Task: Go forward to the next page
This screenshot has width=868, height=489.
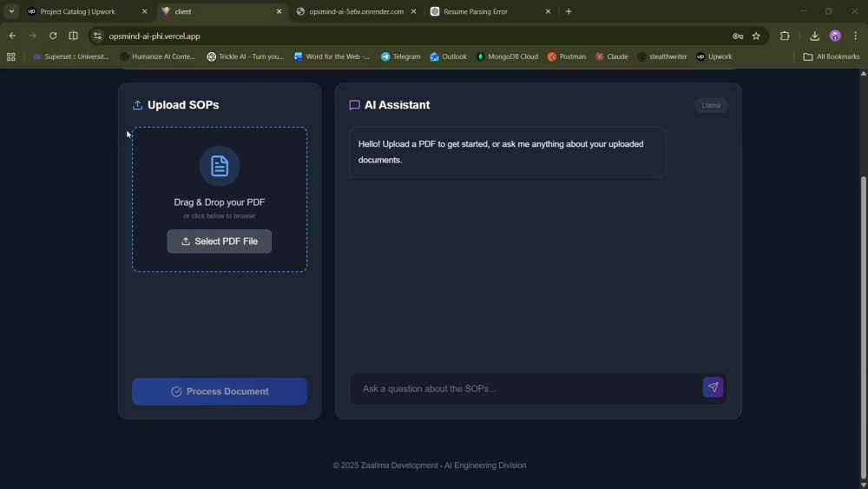Action: pyautogui.click(x=33, y=36)
